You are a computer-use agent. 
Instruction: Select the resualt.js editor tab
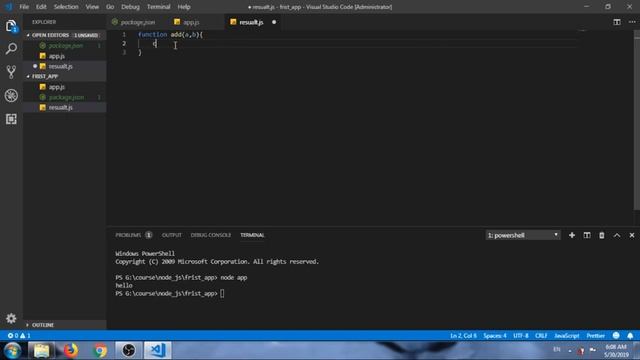click(251, 22)
